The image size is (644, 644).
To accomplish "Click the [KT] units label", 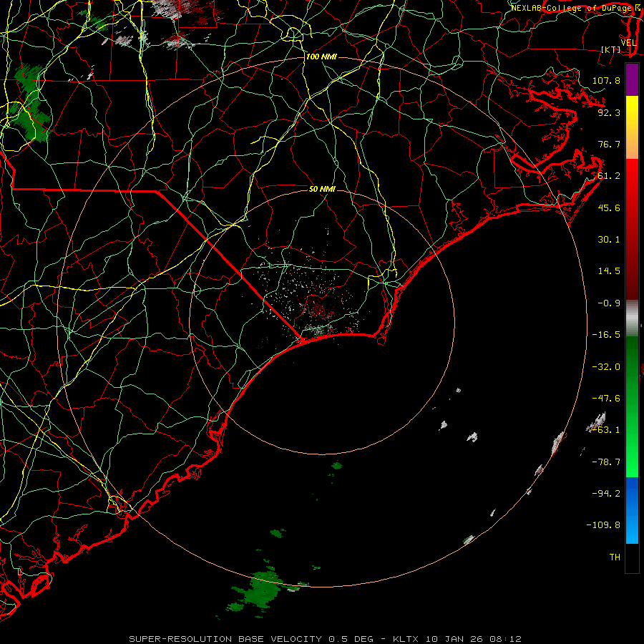I will pyautogui.click(x=611, y=49).
